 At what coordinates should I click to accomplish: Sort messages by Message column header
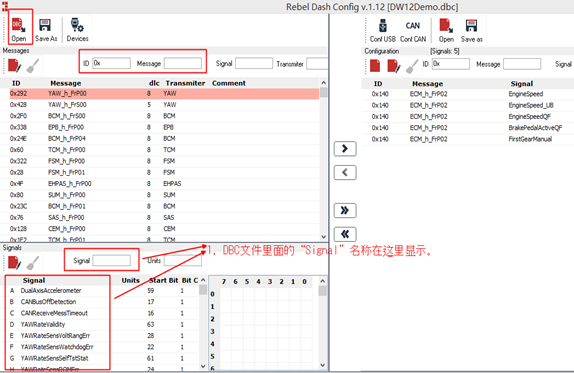point(66,83)
